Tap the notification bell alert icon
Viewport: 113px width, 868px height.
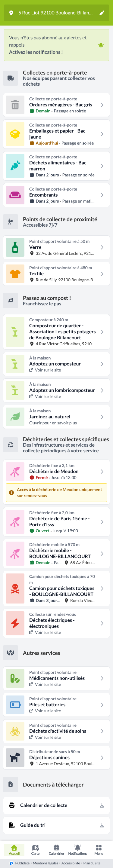point(101,45)
